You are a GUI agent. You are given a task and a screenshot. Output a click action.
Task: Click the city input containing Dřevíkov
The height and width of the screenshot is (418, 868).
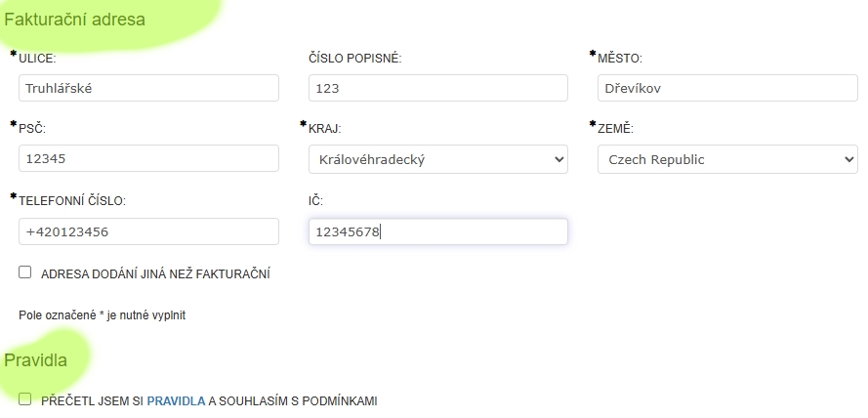point(726,88)
